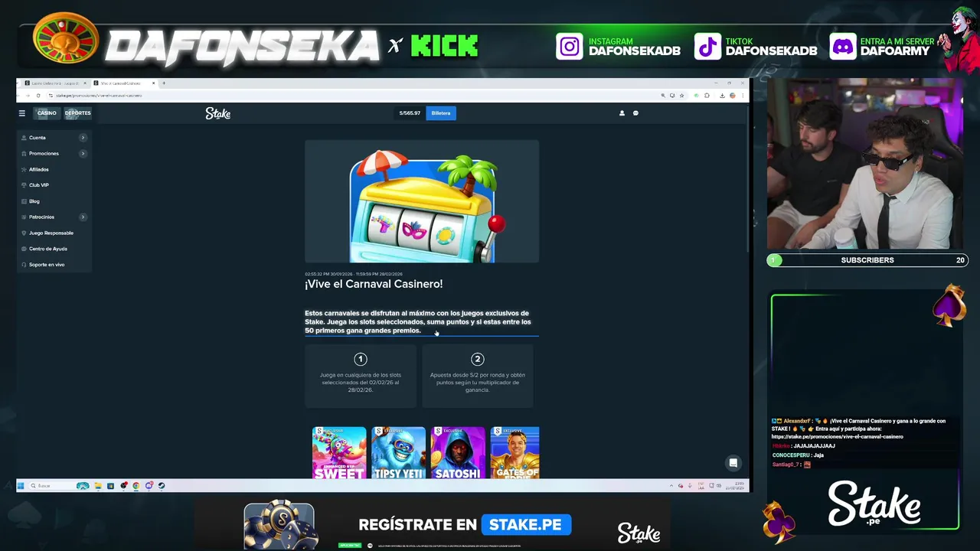Open the Tipsy Yeti game thumbnail

(398, 452)
